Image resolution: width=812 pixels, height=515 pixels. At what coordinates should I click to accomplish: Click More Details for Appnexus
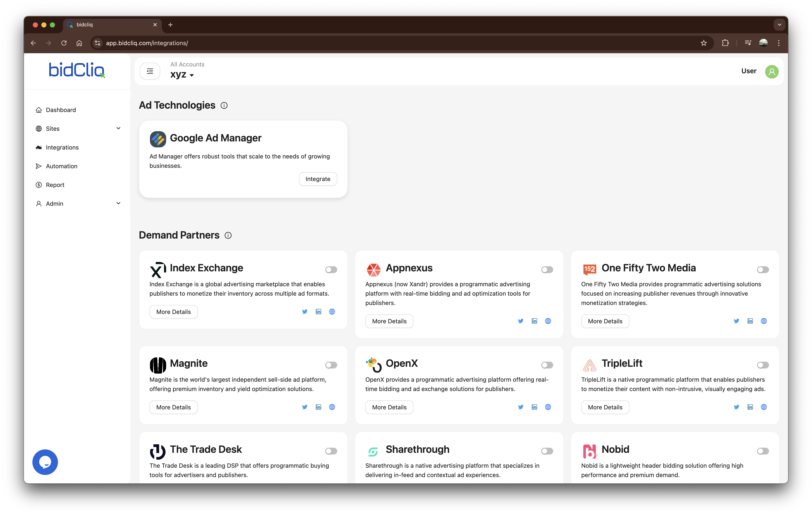point(389,321)
